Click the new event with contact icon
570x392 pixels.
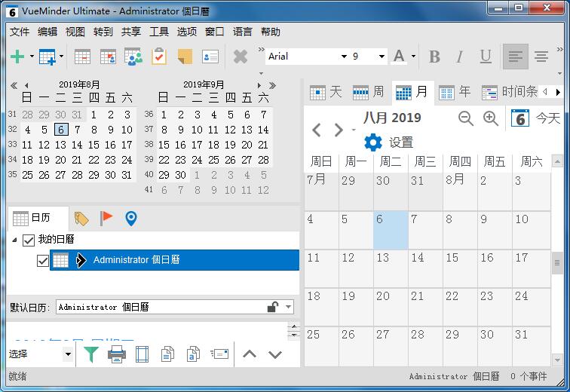pos(108,57)
